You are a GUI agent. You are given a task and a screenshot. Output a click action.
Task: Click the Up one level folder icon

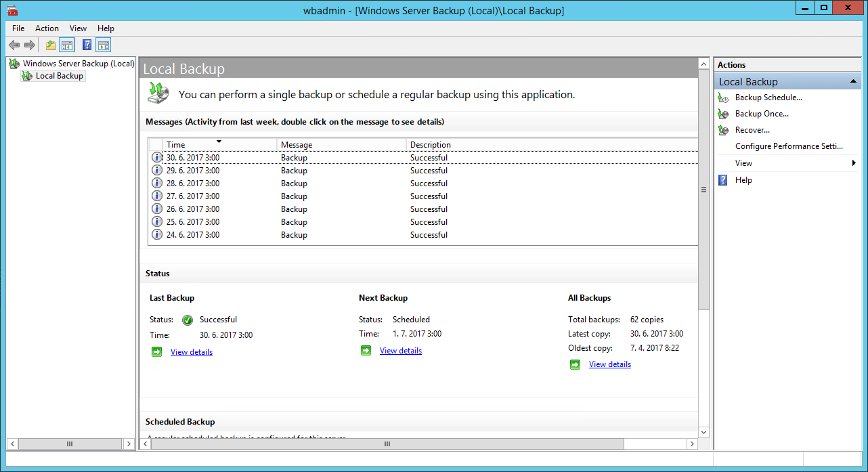(51, 45)
